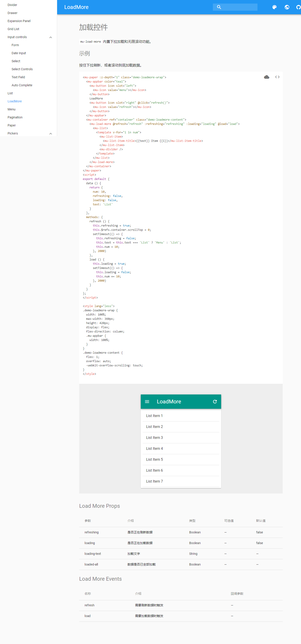Open Auto Complete in sidebar
Image resolution: width=301 pixels, height=644 pixels.
[22, 85]
